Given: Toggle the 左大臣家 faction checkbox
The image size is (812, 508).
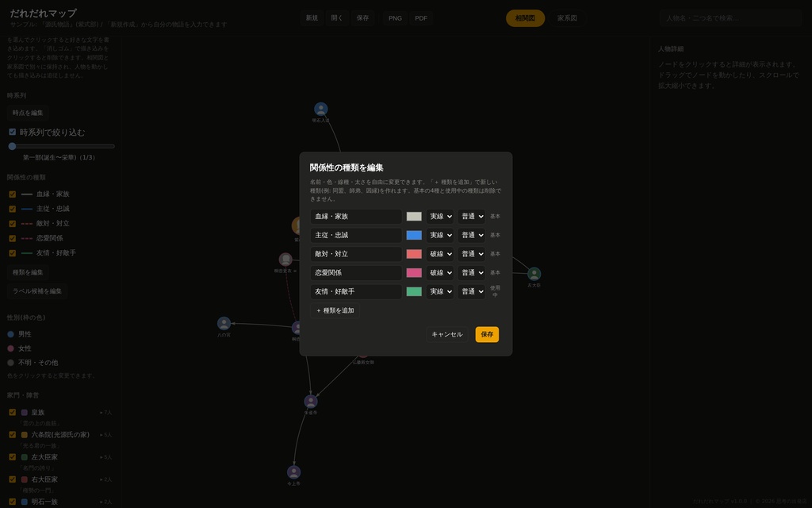Looking at the screenshot, I should pos(13,457).
